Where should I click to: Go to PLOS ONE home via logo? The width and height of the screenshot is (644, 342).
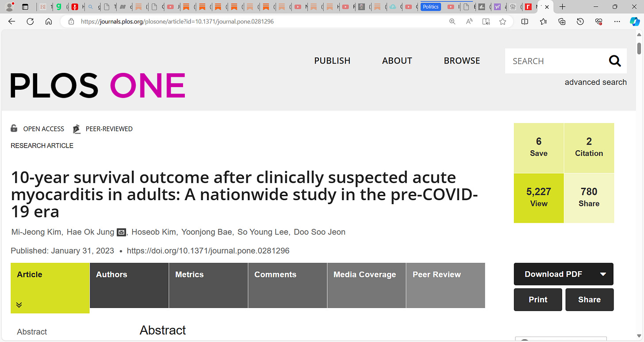pos(98,85)
